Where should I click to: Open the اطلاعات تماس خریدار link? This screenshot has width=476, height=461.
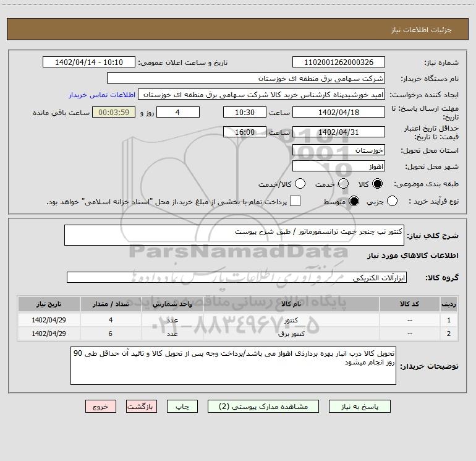click(102, 95)
